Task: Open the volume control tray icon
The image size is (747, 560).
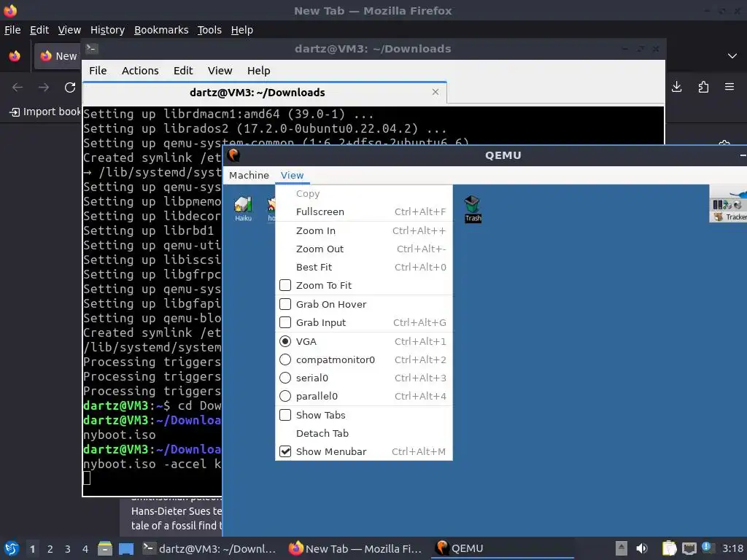Action: point(642,548)
